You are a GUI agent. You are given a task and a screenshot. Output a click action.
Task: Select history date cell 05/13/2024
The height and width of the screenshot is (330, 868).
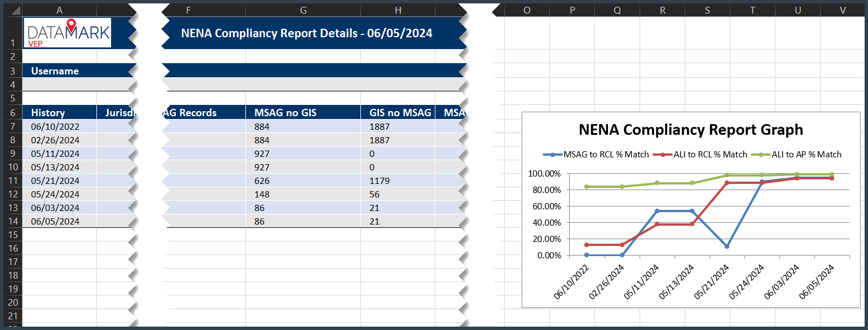[x=59, y=167]
